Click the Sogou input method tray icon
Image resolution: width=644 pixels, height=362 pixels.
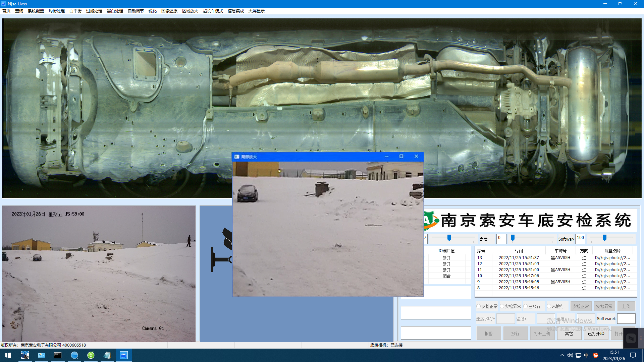(x=596, y=355)
